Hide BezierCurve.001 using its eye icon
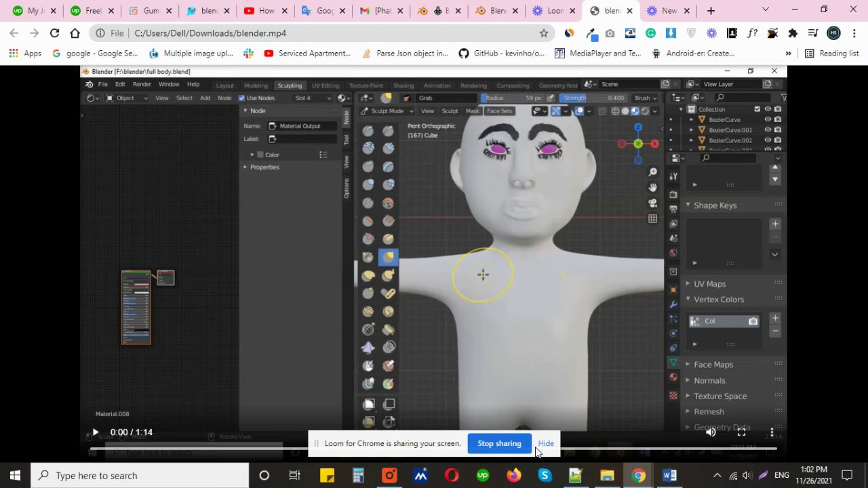This screenshot has width=868, height=488. 768,129
